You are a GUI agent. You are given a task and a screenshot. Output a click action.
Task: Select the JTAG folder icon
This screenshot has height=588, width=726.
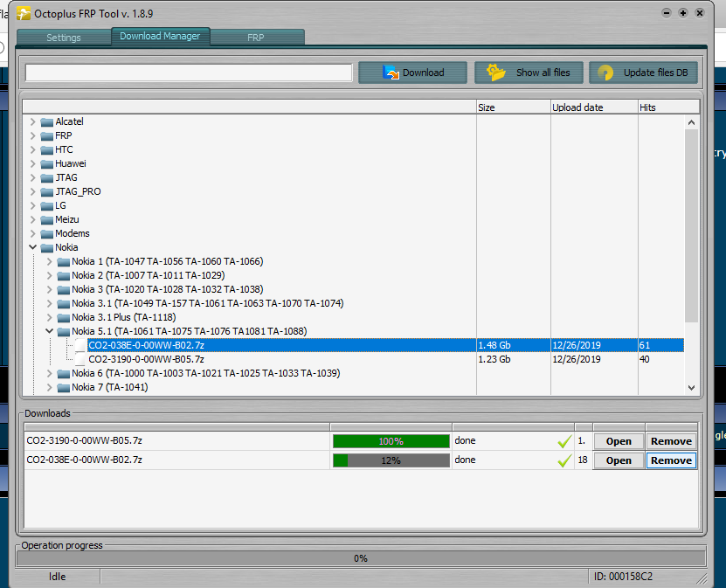coord(47,177)
